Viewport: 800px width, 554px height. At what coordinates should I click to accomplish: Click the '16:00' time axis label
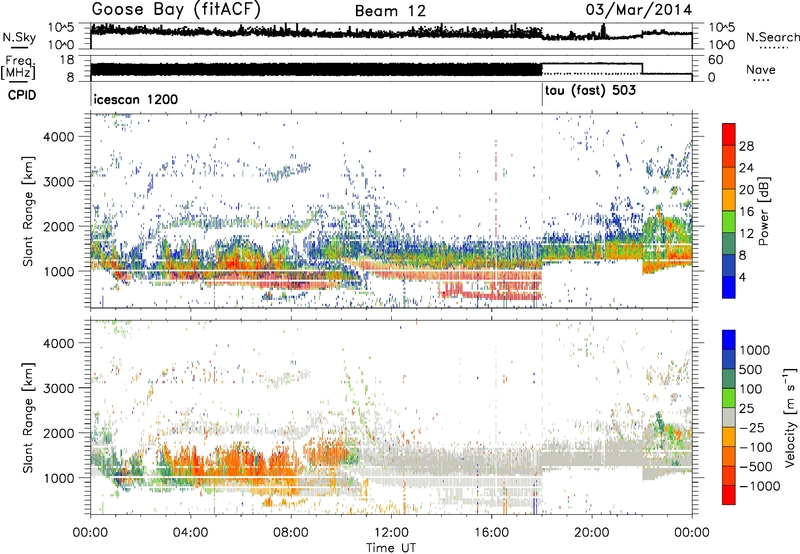pyautogui.click(x=491, y=533)
